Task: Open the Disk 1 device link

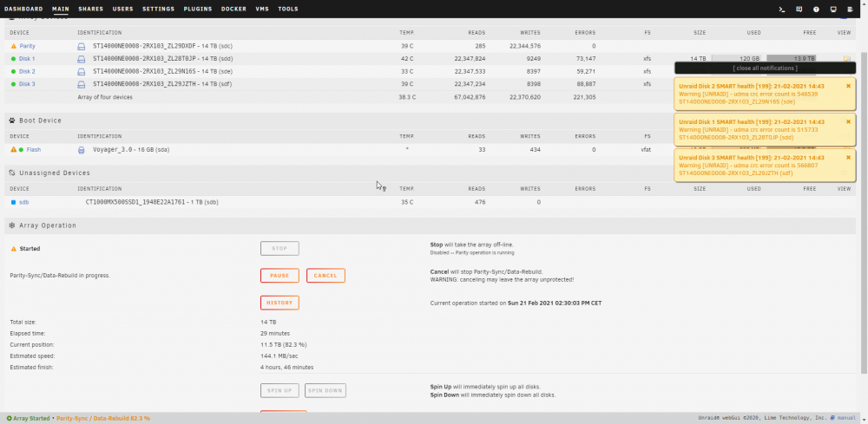Action: click(x=27, y=59)
